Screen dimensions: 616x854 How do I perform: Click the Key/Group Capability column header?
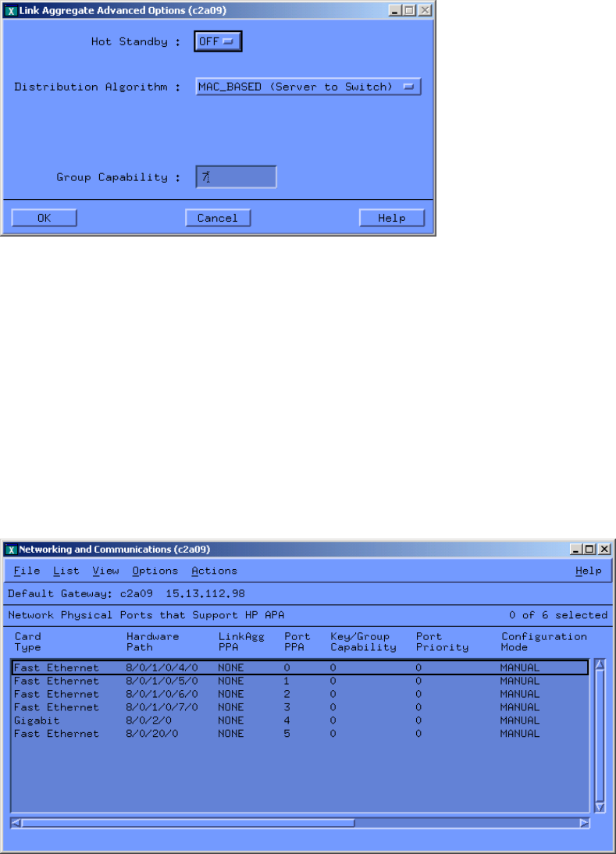[363, 642]
